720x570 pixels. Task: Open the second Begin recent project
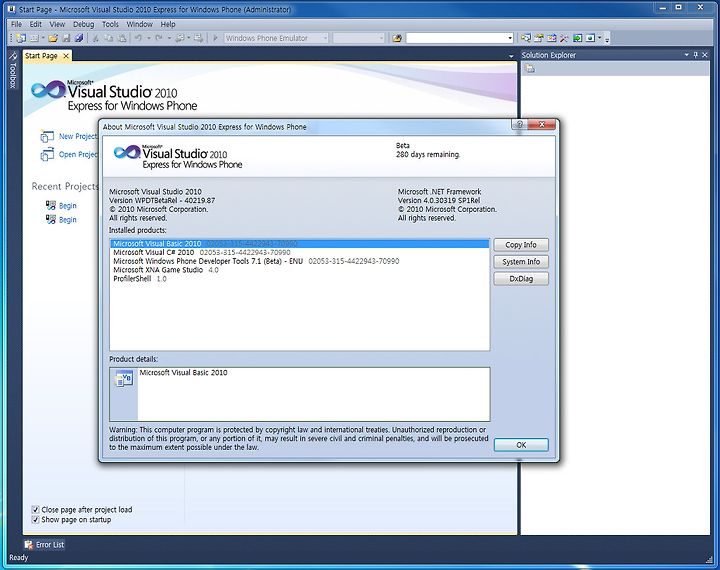68,220
